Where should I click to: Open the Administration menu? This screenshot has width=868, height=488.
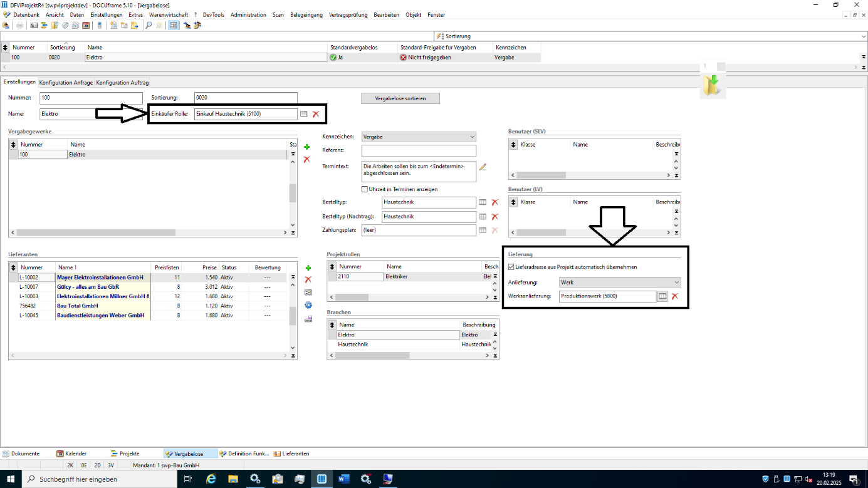[x=248, y=14]
